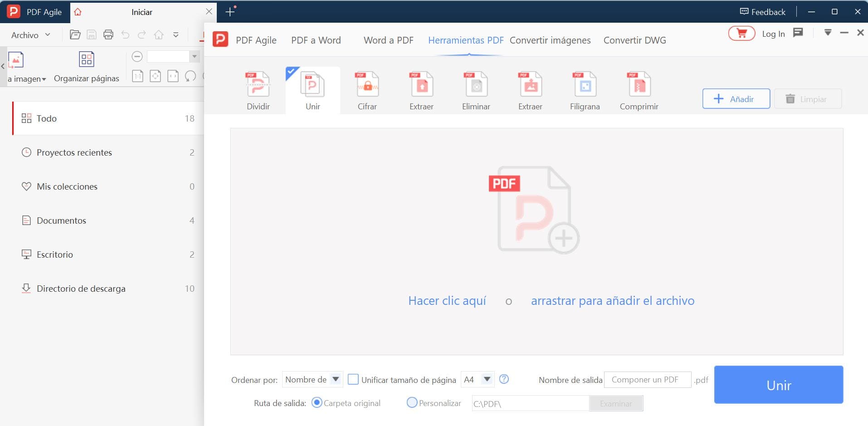868x426 pixels.
Task: Click the open folder icon in toolbar
Action: pyautogui.click(x=75, y=34)
